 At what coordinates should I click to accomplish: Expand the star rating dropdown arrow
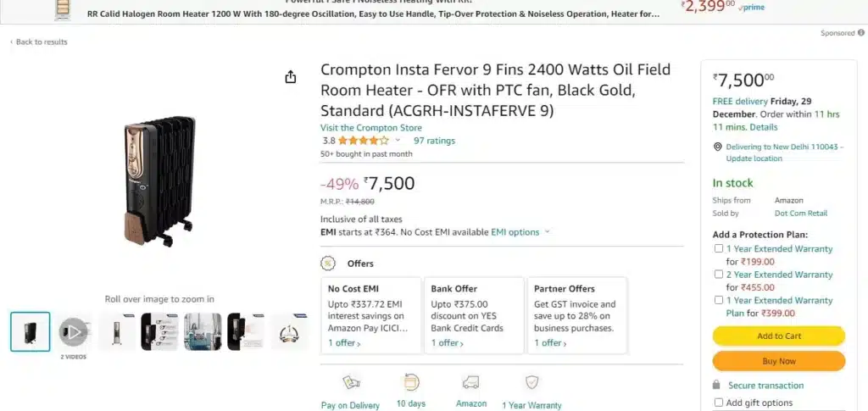(398, 141)
